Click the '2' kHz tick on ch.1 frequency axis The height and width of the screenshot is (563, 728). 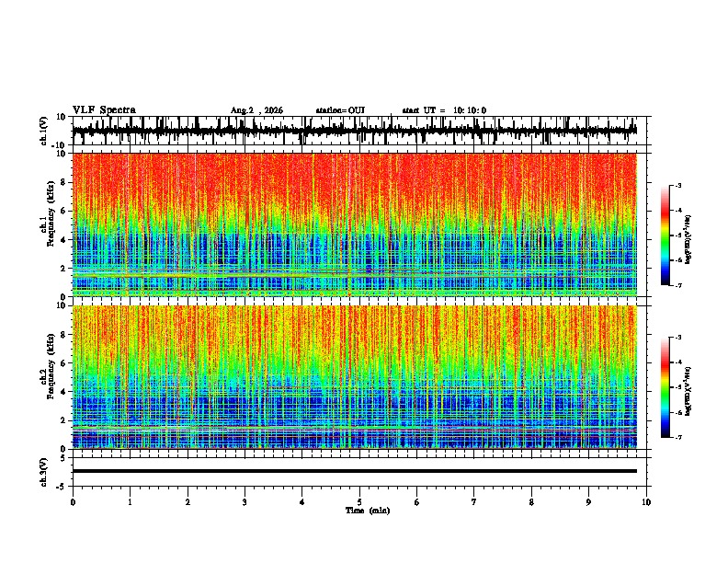(x=64, y=268)
